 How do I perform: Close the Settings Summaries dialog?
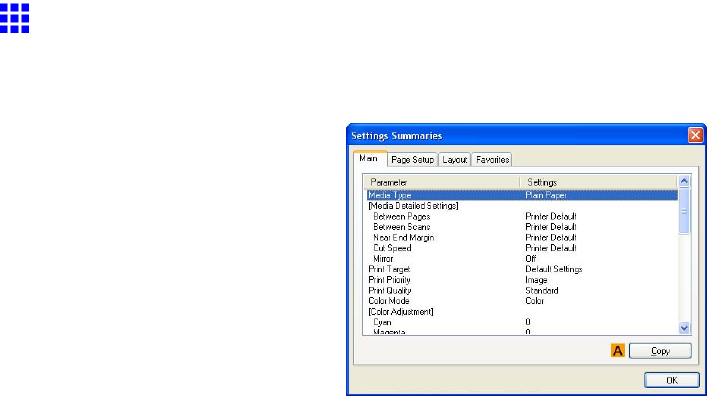695,135
